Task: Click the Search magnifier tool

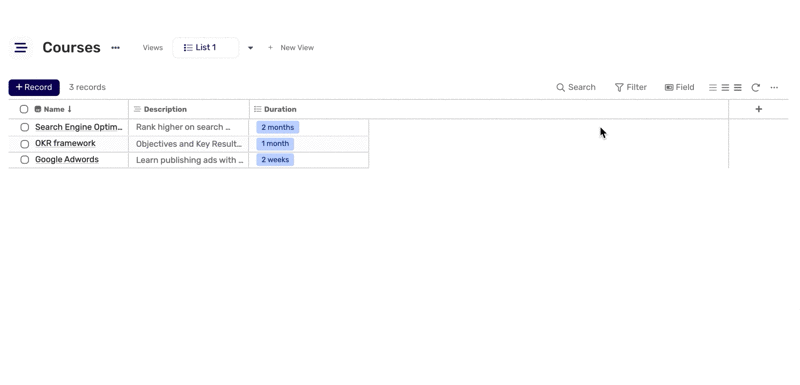Action: (576, 87)
